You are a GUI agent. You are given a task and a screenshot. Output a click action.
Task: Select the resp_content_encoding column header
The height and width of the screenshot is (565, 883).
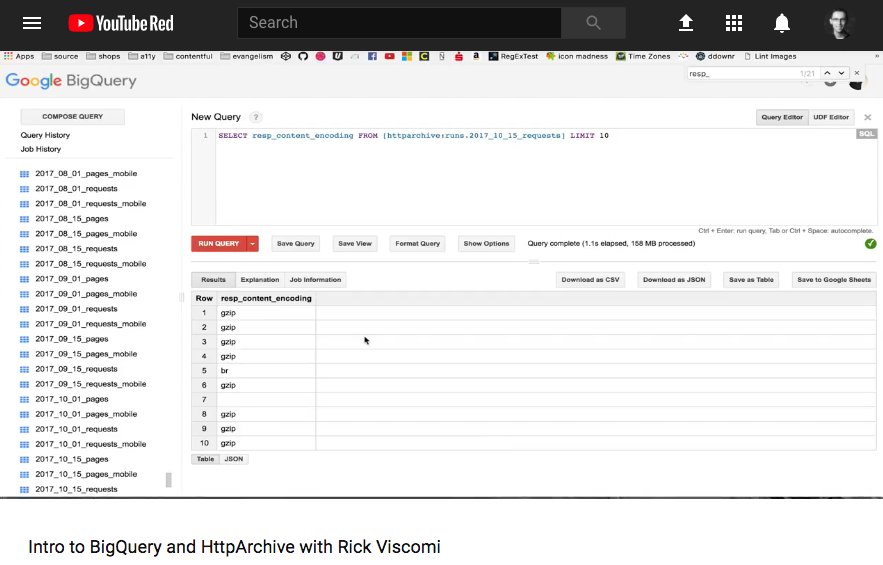click(x=266, y=299)
